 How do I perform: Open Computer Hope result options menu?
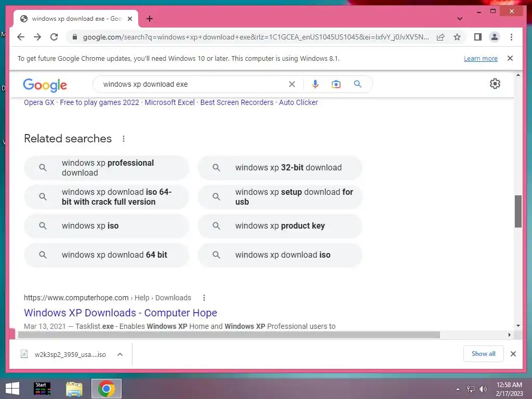pos(204,298)
